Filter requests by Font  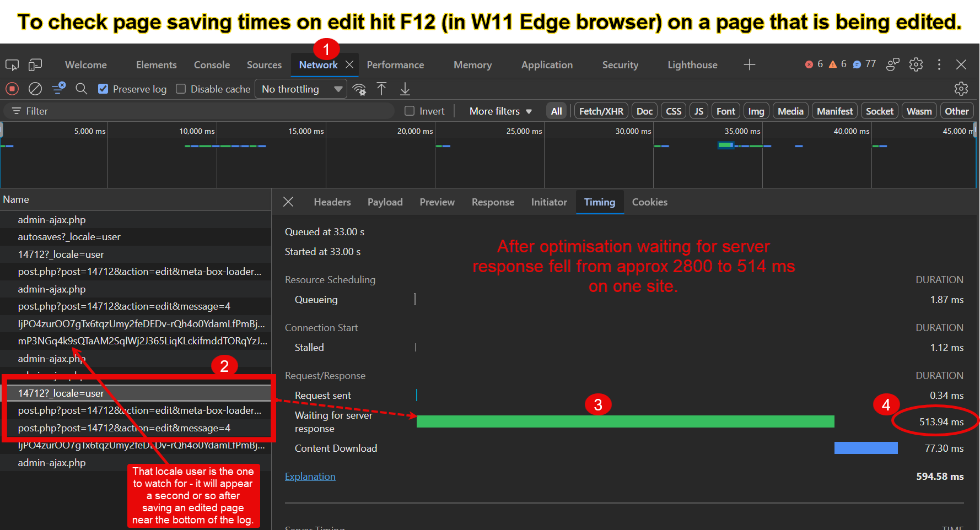726,111
